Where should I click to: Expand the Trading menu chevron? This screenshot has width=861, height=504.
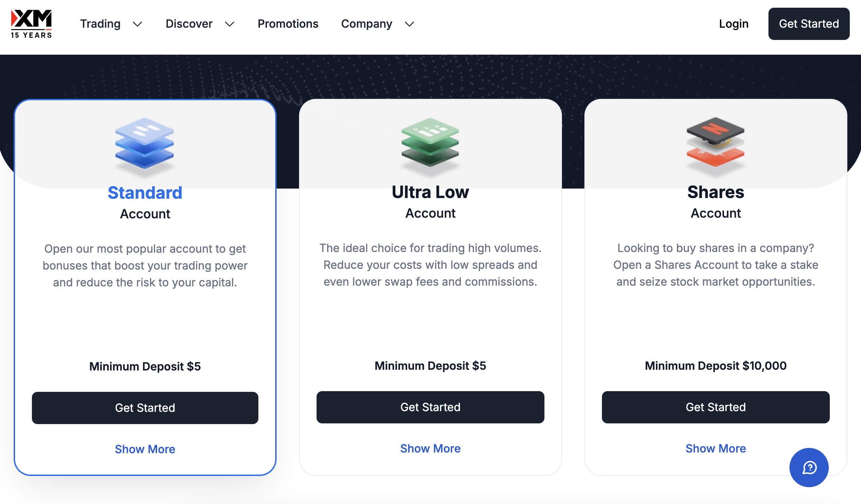[137, 24]
